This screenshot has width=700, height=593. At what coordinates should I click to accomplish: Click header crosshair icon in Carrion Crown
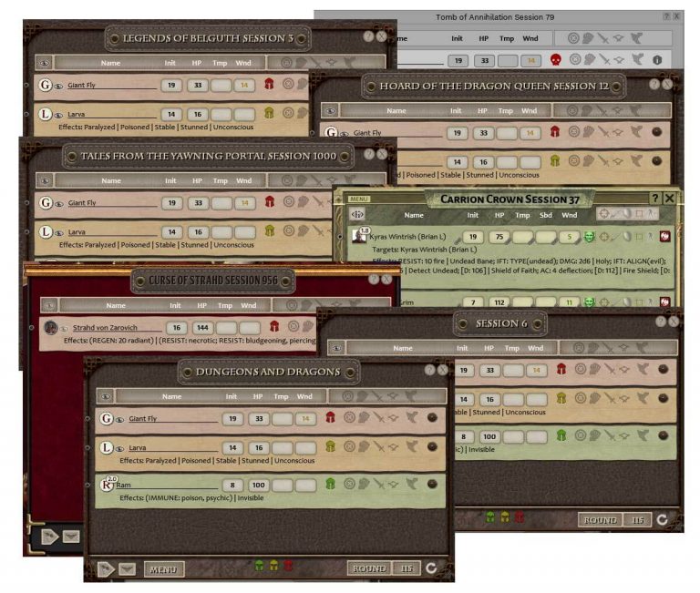604,214
